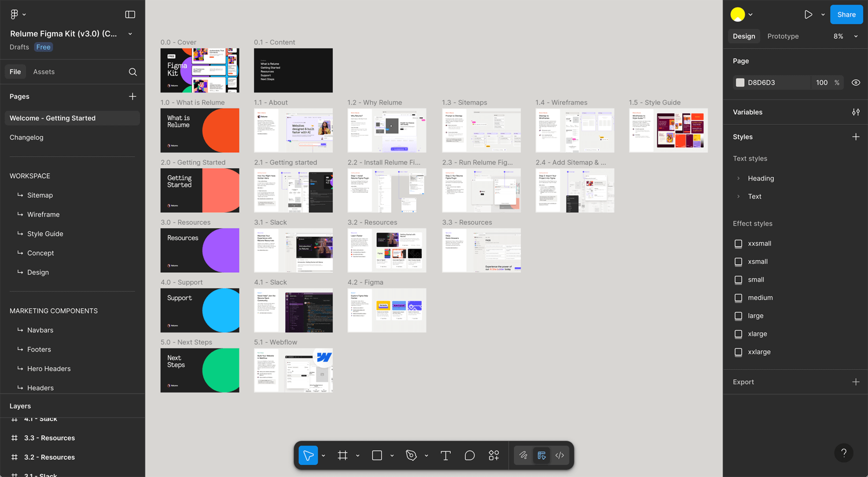Select the Text tool
The width and height of the screenshot is (868, 477).
[x=446, y=456]
